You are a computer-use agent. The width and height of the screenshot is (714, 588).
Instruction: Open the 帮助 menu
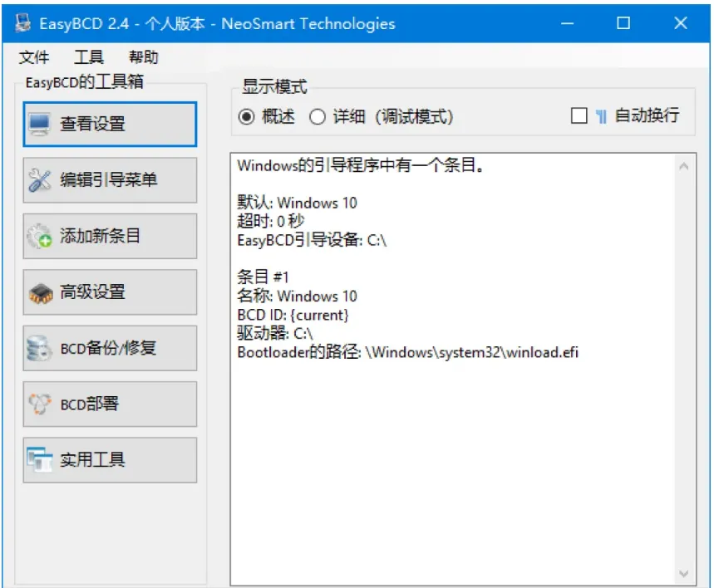[144, 57]
